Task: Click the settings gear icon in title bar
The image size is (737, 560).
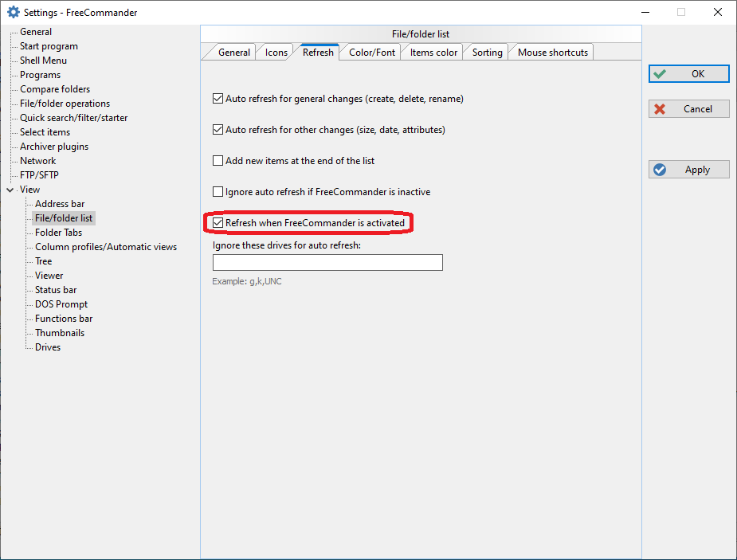Action: pos(13,12)
